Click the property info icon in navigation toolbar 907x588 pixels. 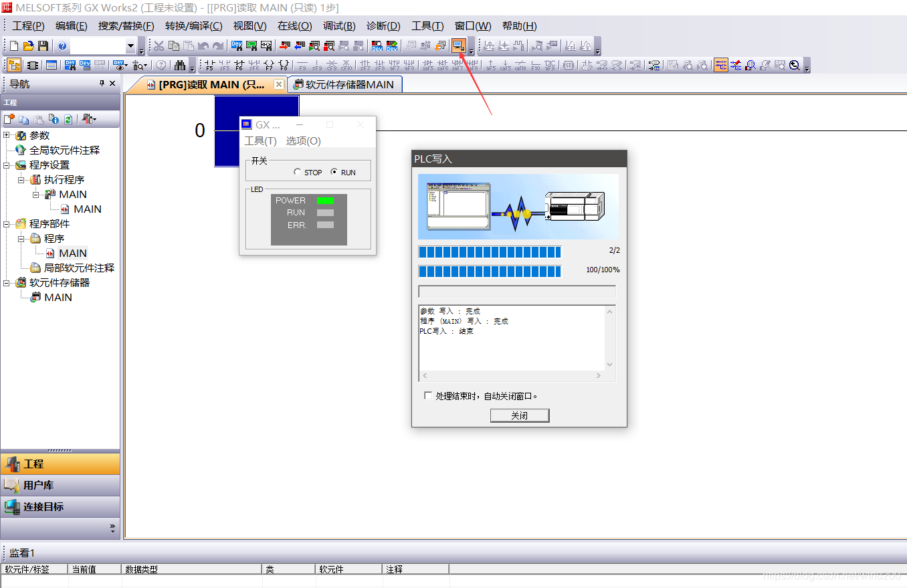click(54, 119)
